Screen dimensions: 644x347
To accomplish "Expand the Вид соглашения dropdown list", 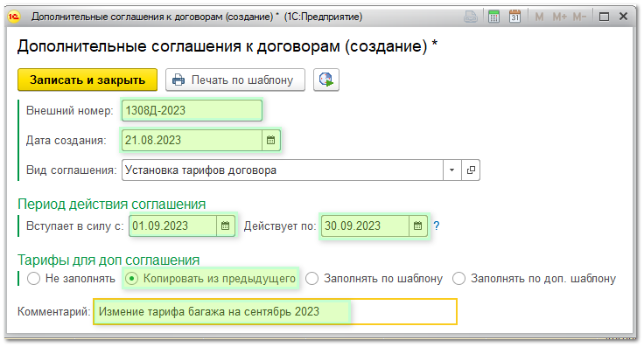I will (451, 170).
